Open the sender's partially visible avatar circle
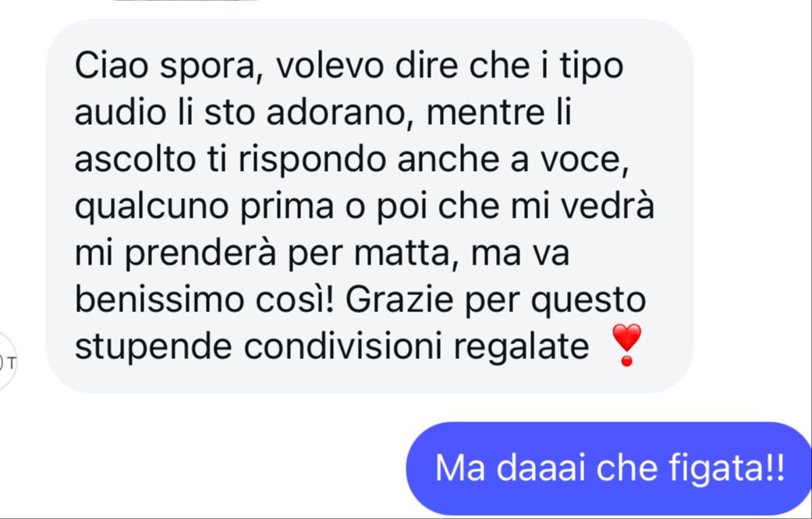The height and width of the screenshot is (519, 812). click(7, 361)
